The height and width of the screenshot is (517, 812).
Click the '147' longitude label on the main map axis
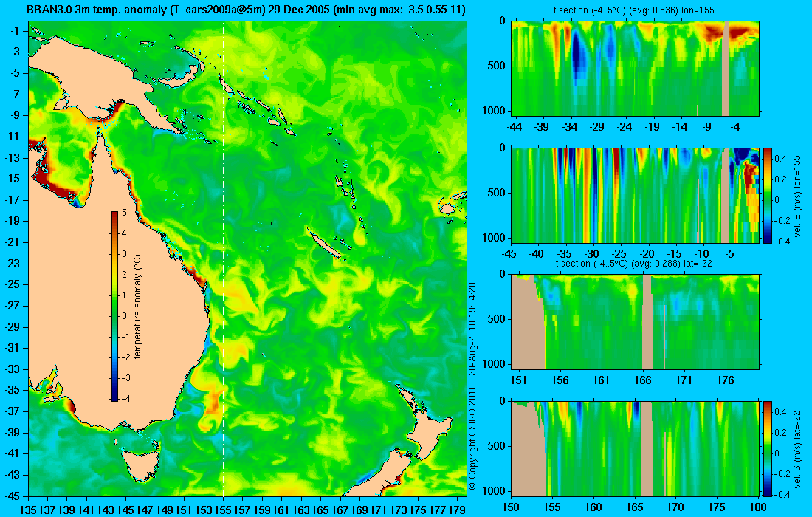tap(145, 510)
